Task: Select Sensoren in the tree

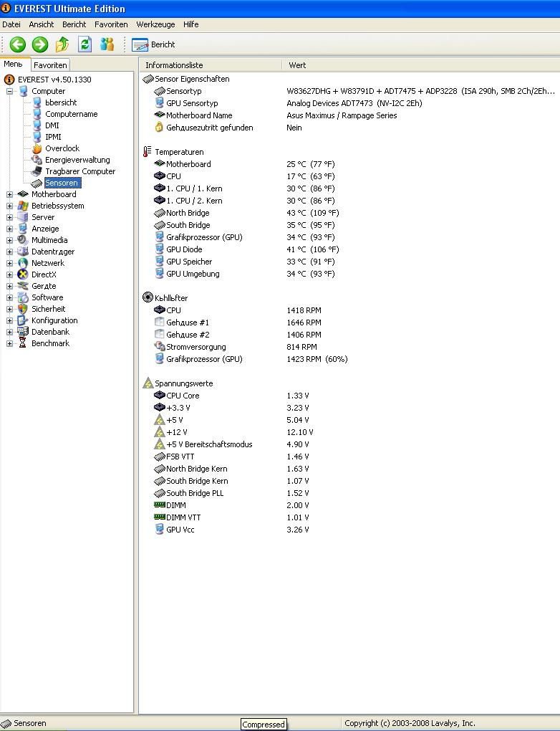Action: [x=62, y=183]
